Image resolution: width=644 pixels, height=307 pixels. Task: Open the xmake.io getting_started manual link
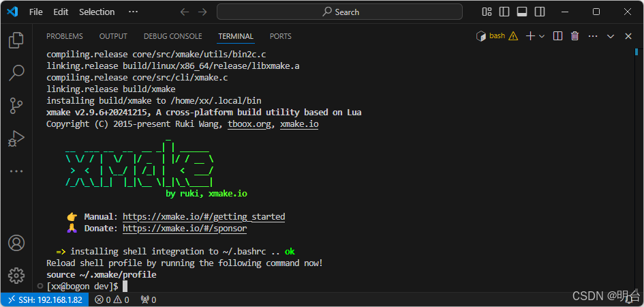click(204, 216)
